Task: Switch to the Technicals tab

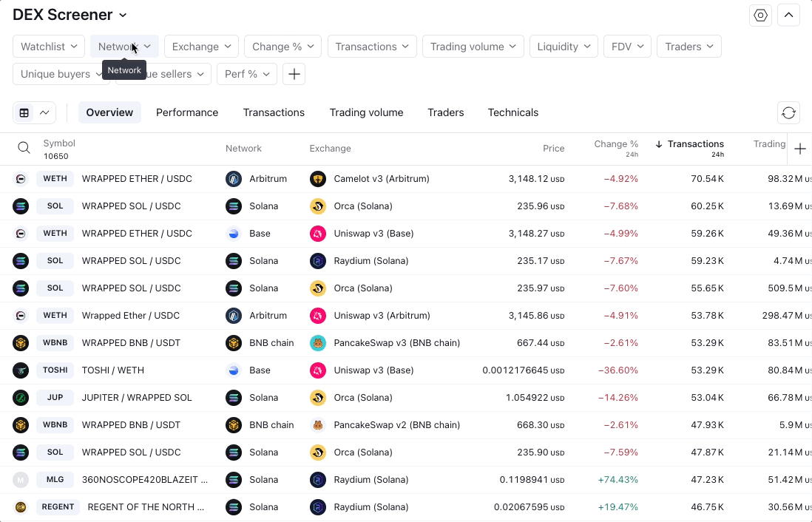Action: coord(512,112)
